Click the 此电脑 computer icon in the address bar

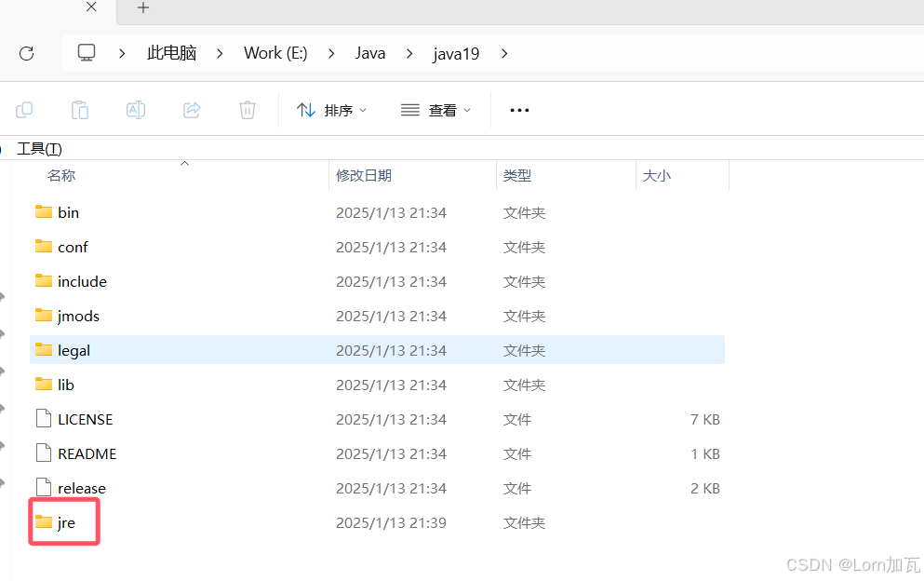point(87,53)
